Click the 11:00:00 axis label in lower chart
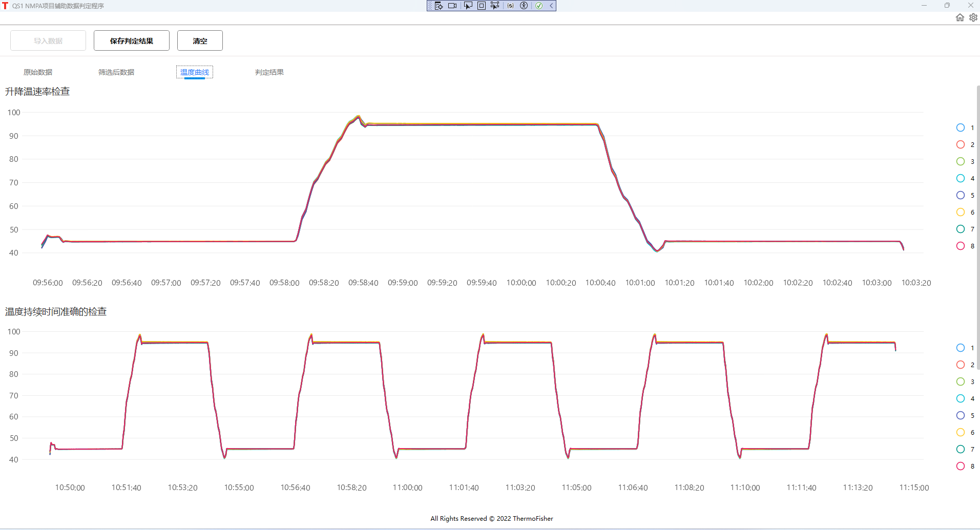This screenshot has height=530, width=980. click(408, 487)
